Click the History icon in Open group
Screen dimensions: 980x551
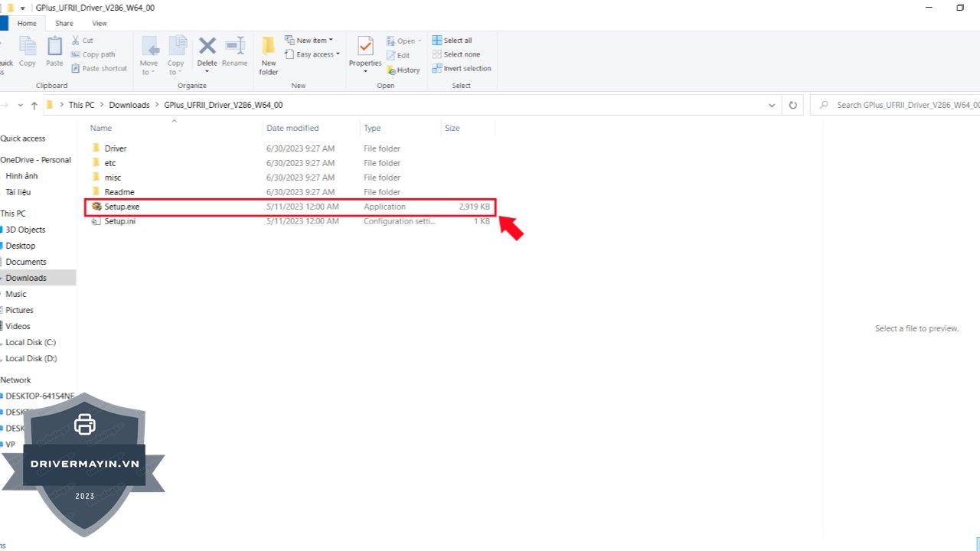pos(403,70)
